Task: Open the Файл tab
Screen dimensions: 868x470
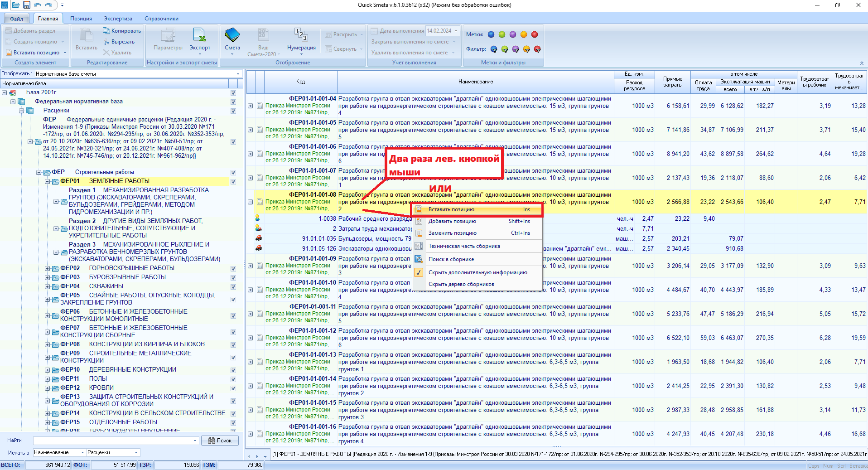Action: pyautogui.click(x=17, y=19)
